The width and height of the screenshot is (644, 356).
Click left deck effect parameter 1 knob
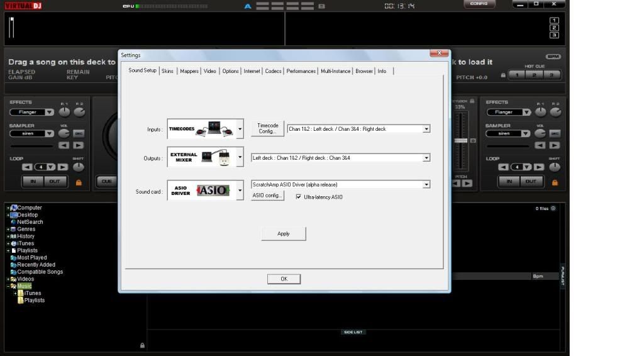point(65,112)
